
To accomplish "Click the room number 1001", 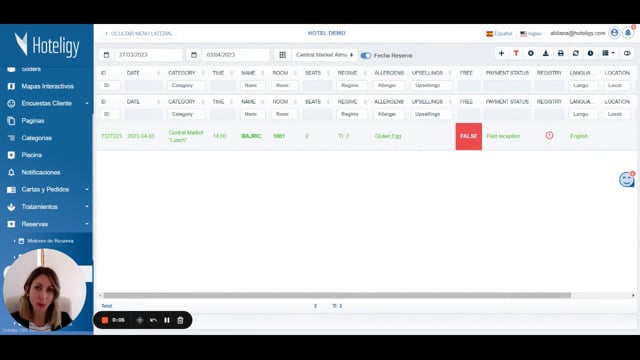I will tap(279, 136).
